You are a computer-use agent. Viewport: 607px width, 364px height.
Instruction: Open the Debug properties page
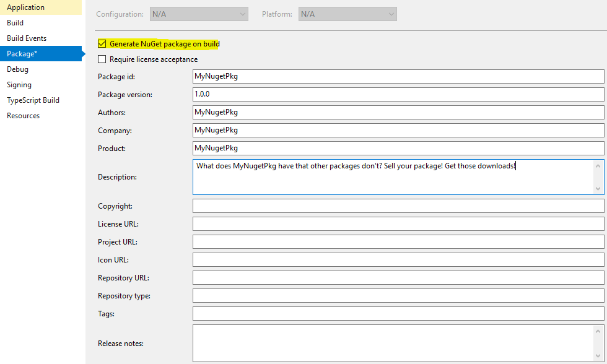17,69
